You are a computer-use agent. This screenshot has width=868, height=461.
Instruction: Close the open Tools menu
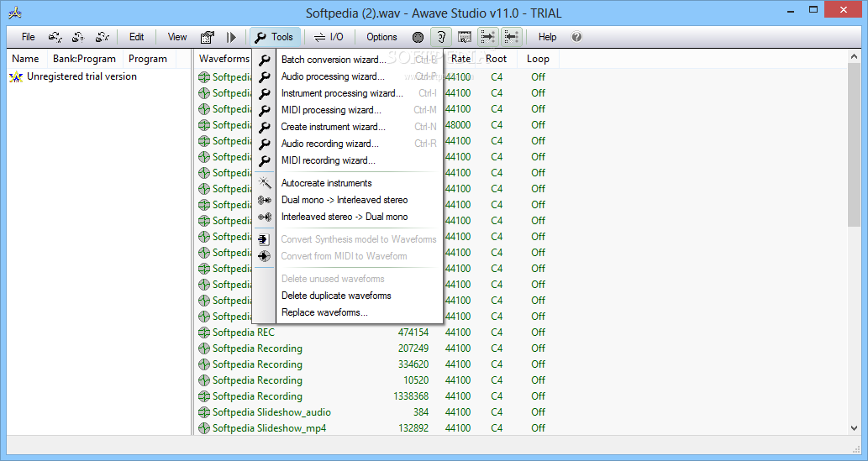[x=275, y=37]
